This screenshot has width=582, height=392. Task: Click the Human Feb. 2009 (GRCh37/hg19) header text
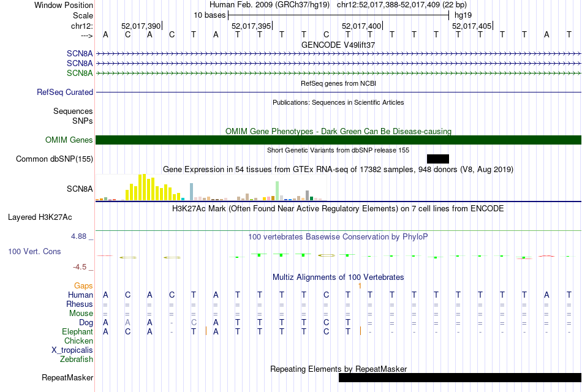coord(270,5)
